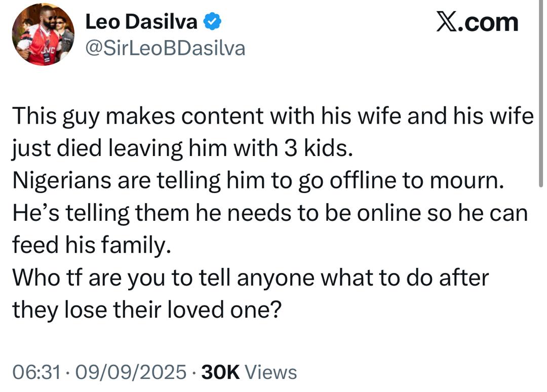Open the @SirLeoBDasilva handle

click(x=165, y=48)
